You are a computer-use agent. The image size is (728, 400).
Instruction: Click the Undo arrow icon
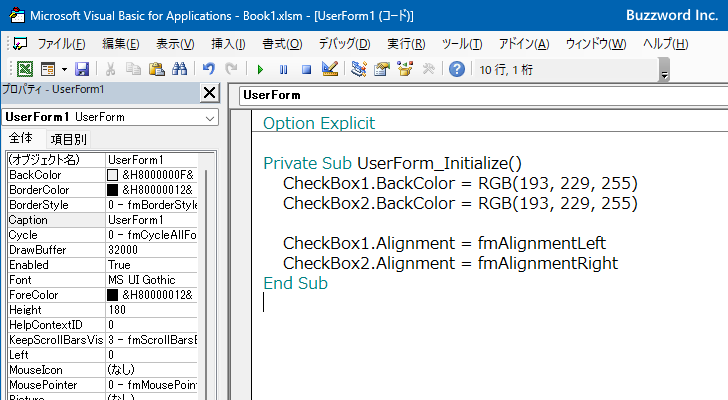pos(209,69)
